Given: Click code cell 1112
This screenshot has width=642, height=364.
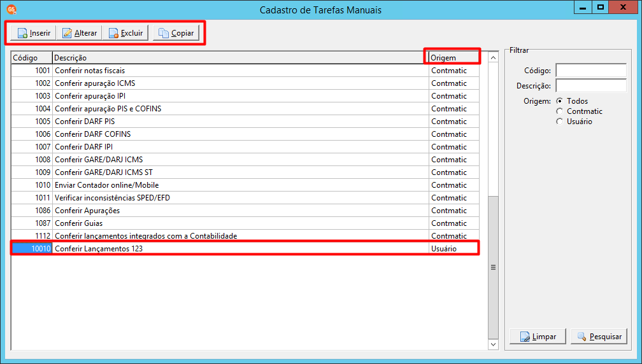Looking at the screenshot, I should pos(32,235).
